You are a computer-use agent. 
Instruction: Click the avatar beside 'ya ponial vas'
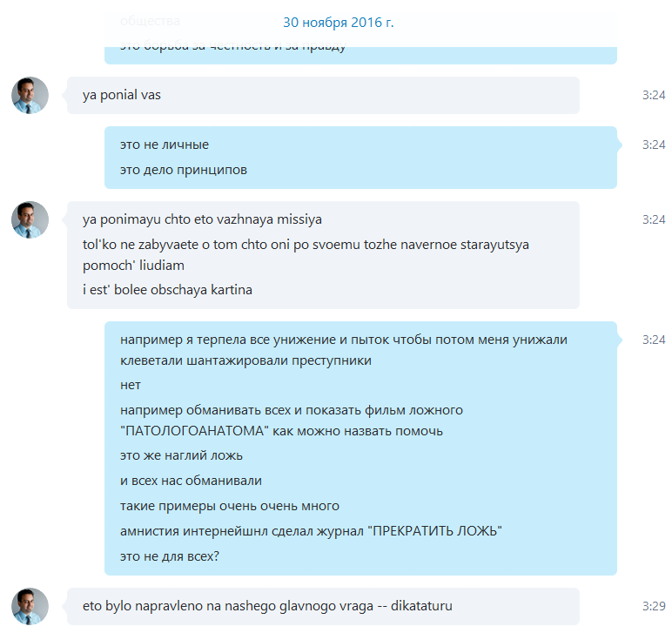(30, 95)
